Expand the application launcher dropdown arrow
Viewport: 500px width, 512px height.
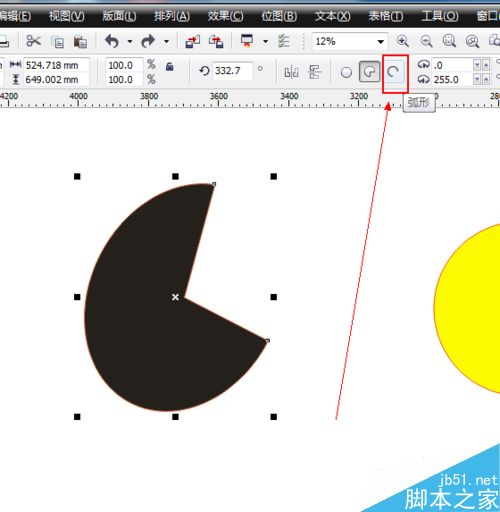(x=266, y=41)
